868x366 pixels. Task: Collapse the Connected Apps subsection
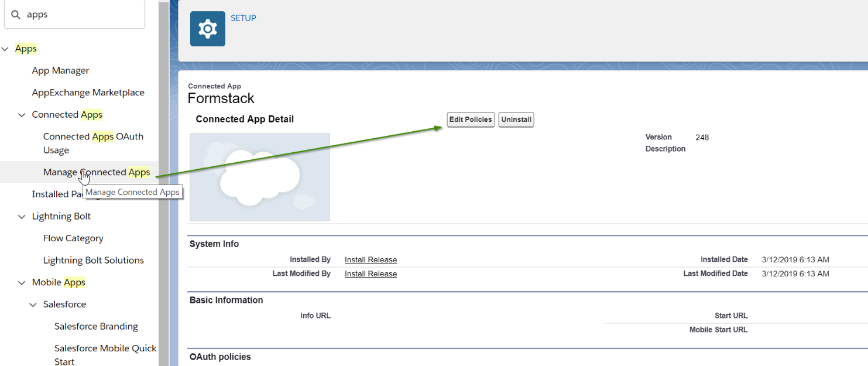[x=22, y=115]
